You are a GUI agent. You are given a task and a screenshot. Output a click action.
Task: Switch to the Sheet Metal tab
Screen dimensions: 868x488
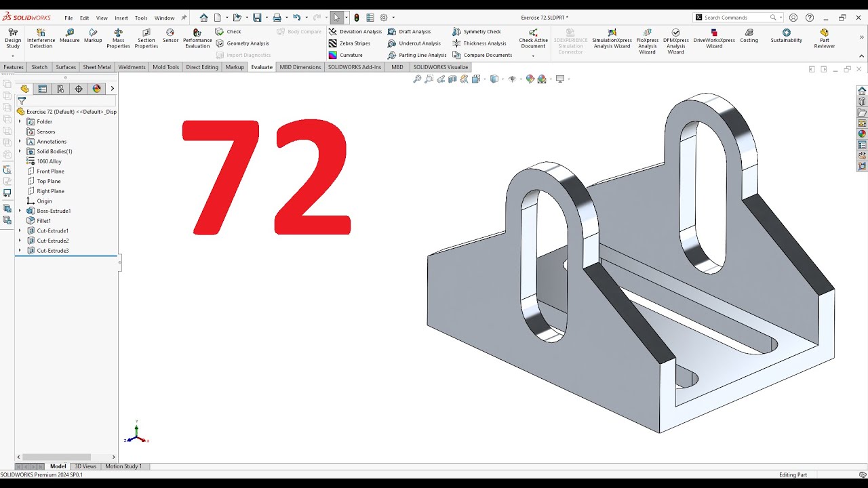(x=97, y=67)
